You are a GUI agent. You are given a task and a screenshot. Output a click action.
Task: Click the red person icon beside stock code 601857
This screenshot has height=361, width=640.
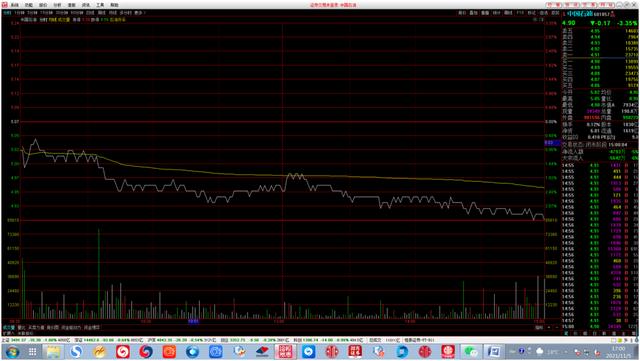(x=612, y=14)
